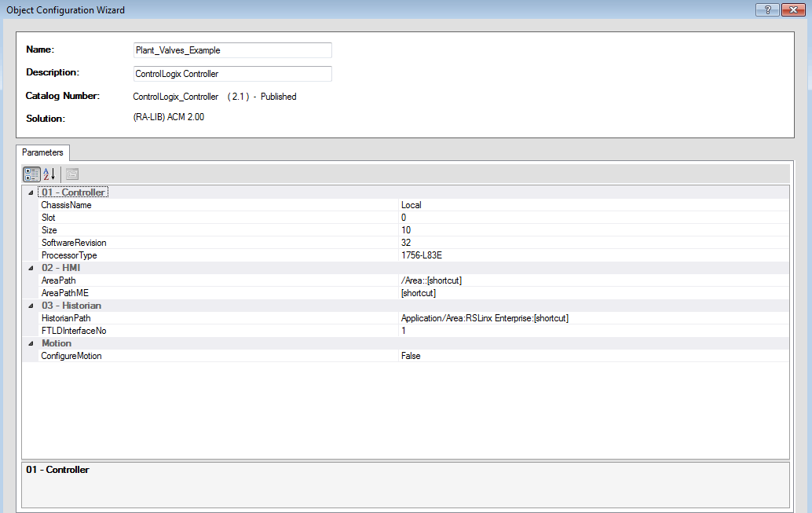The width and height of the screenshot is (812, 513).
Task: Edit HistorianPath value Application/Area:RSLinx Enterprise
Action: pyautogui.click(x=594, y=318)
